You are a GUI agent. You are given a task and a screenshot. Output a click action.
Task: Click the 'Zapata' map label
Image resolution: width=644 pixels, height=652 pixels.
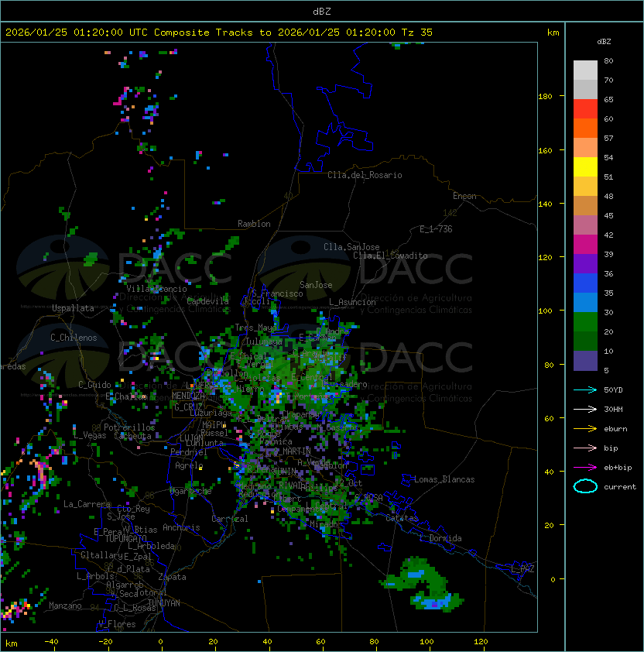(x=172, y=577)
